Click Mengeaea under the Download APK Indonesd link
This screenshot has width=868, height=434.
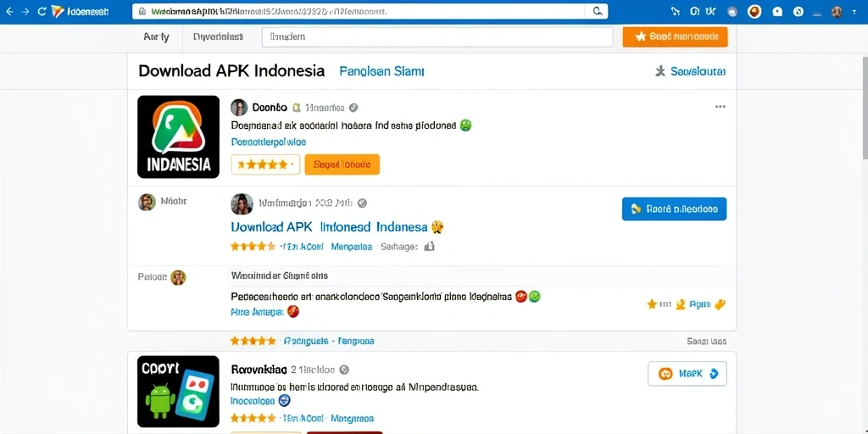coord(352,247)
